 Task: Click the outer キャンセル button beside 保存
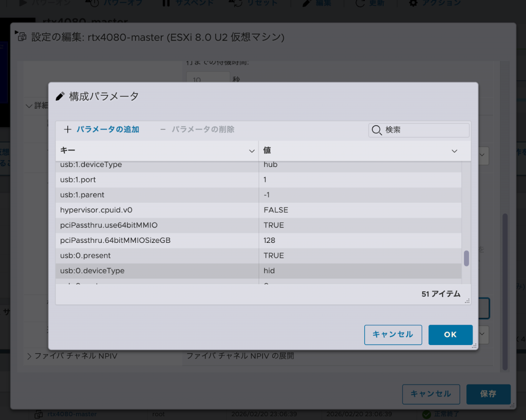430,394
